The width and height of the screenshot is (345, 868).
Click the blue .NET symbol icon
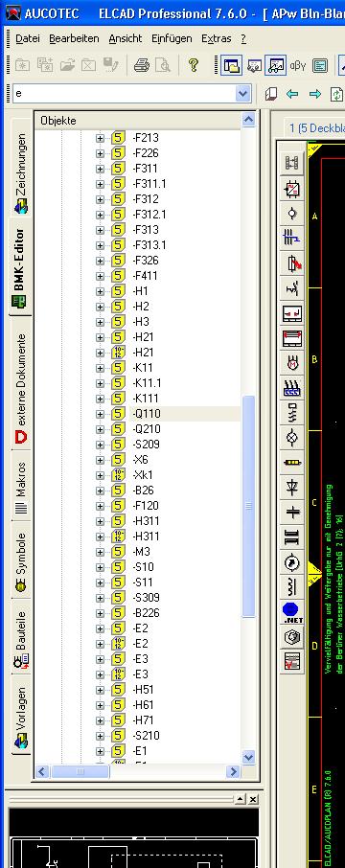(292, 613)
